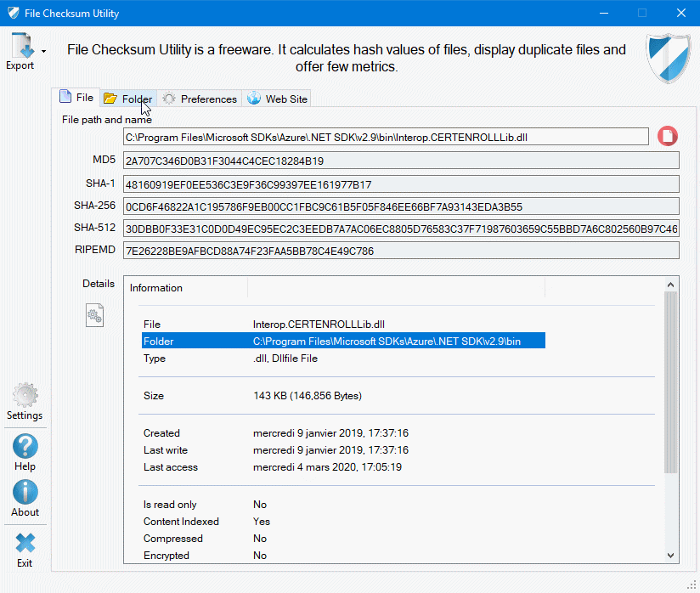Click the MD5 hash value field
Viewport: 700px width, 593px height.
point(401,161)
